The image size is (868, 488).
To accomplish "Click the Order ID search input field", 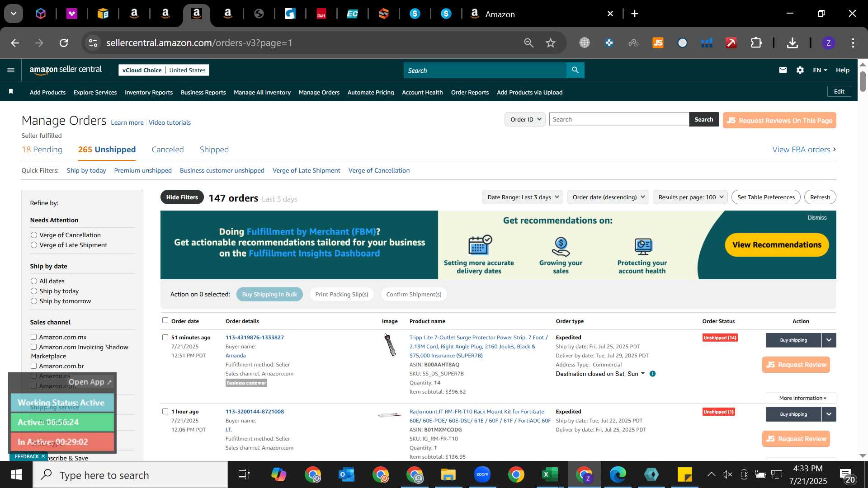I will [619, 119].
